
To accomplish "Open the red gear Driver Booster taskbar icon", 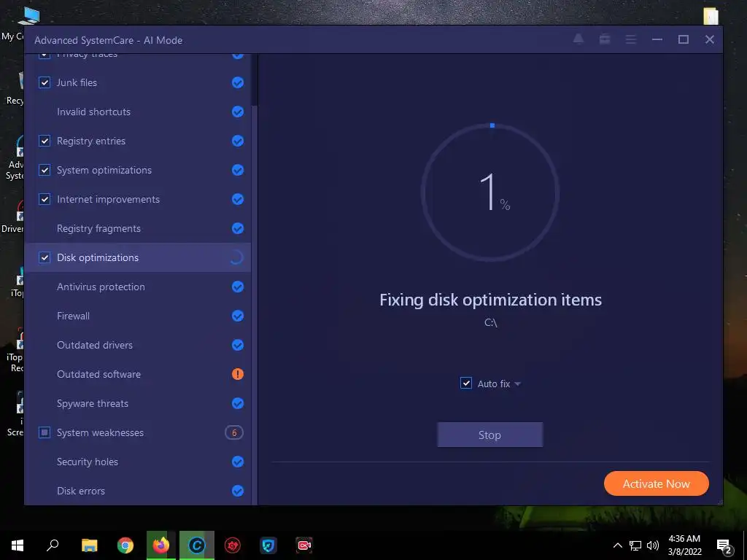I will [x=233, y=545].
